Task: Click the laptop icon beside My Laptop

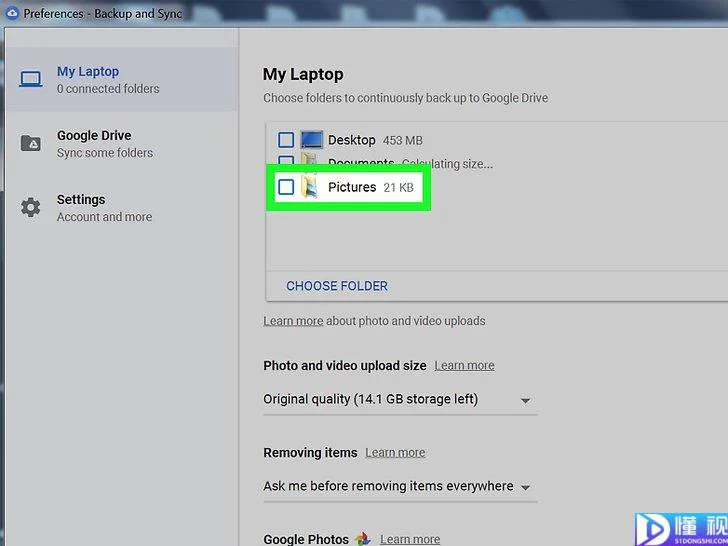Action: click(x=31, y=79)
